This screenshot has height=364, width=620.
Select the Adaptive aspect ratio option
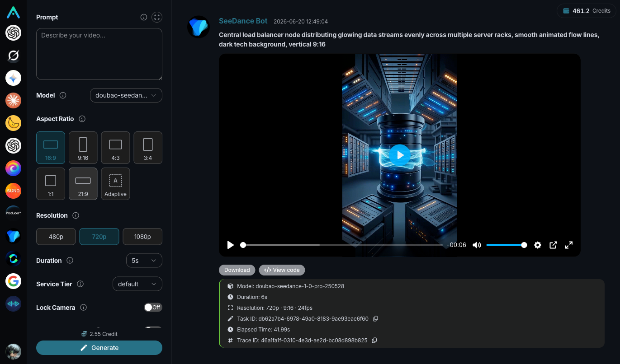click(115, 184)
